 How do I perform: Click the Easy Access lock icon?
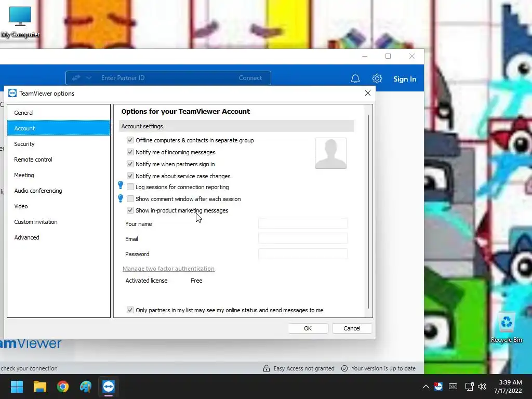[267, 368]
